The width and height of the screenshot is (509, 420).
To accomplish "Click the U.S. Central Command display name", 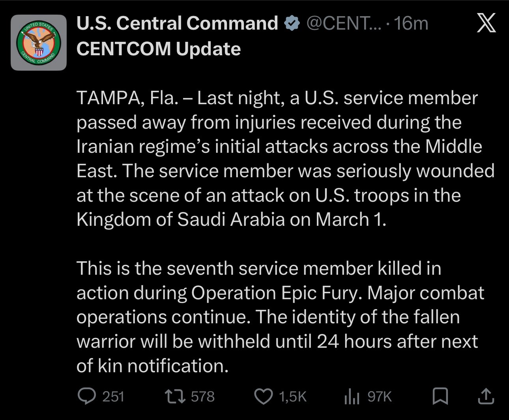I will tap(177, 23).
